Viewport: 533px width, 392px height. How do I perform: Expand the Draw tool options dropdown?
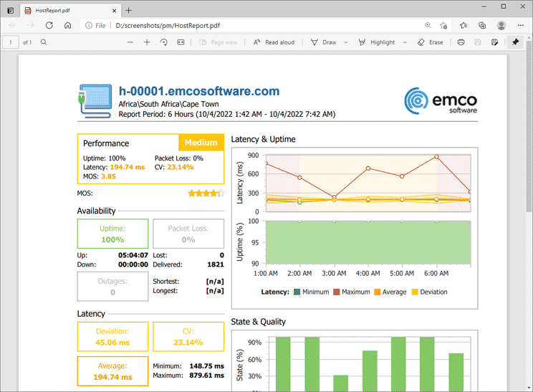346,42
